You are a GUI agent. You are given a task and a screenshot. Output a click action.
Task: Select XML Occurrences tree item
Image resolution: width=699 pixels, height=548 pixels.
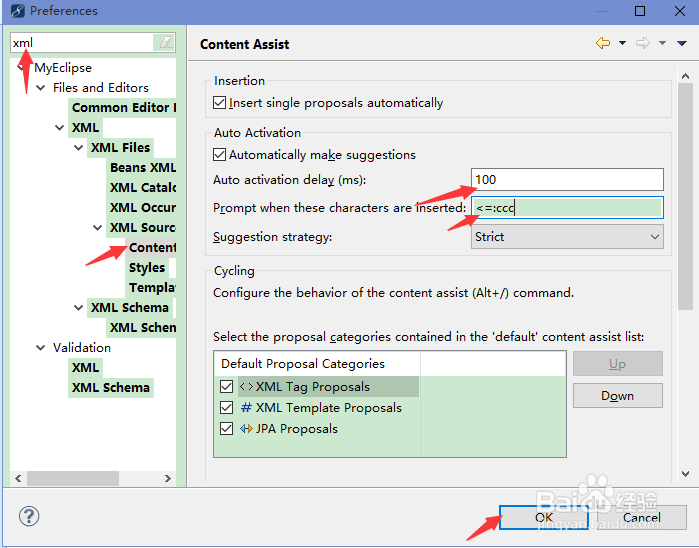[x=142, y=208]
